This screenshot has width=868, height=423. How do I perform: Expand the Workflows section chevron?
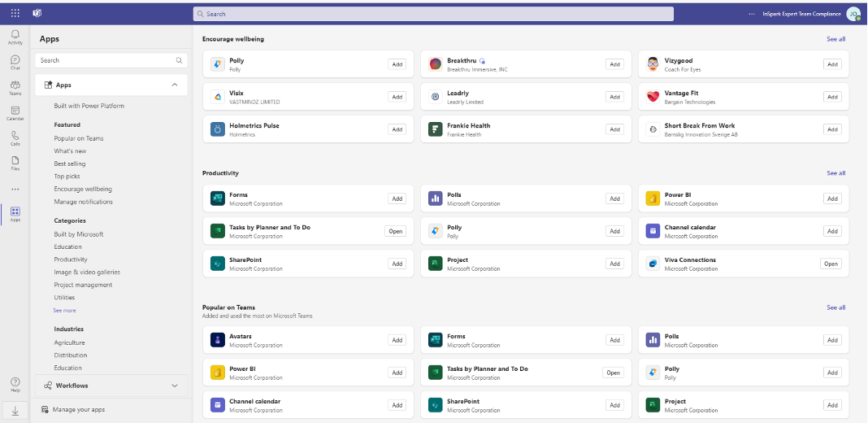(175, 386)
